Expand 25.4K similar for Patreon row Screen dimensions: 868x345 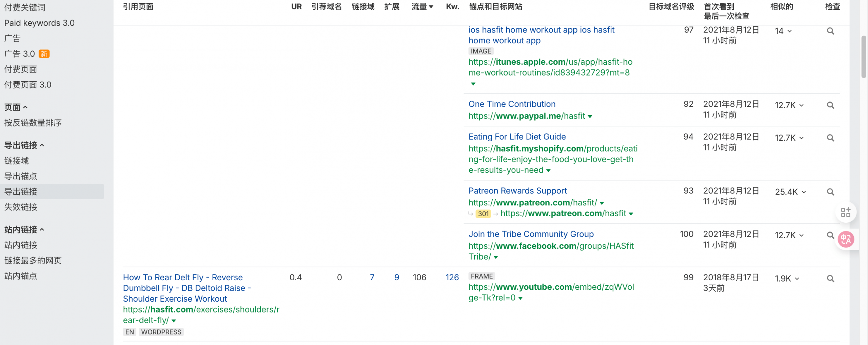pos(790,192)
